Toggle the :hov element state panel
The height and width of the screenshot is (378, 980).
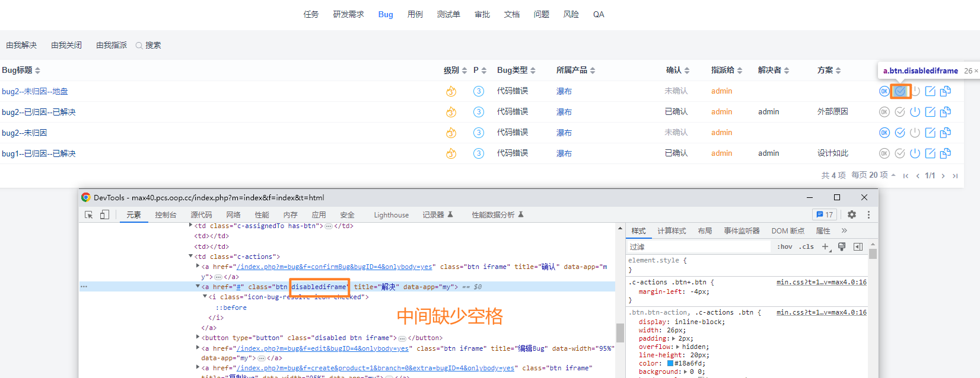(x=784, y=246)
